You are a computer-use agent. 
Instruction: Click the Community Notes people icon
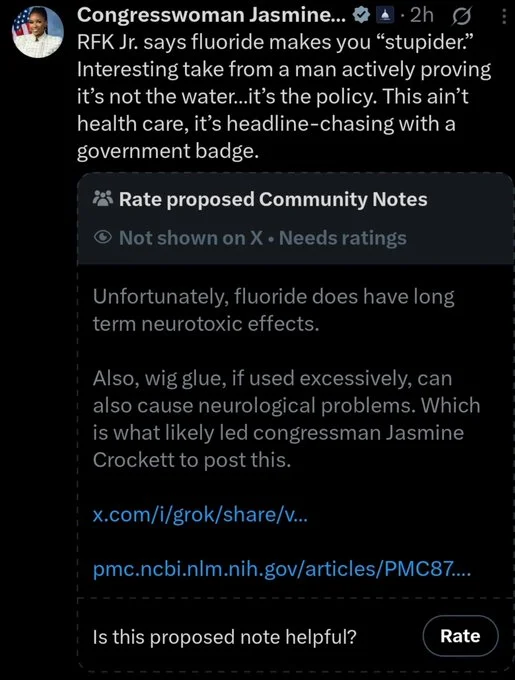(103, 199)
